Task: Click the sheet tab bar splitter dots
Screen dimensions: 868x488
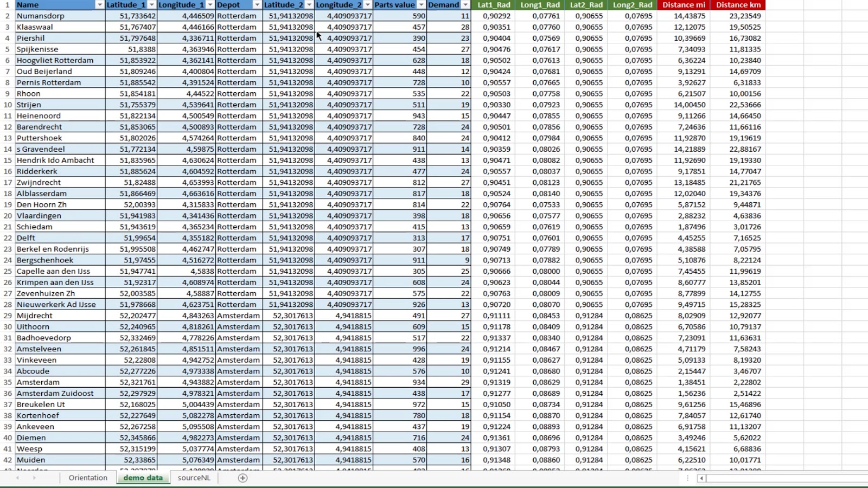Action: 687,478
